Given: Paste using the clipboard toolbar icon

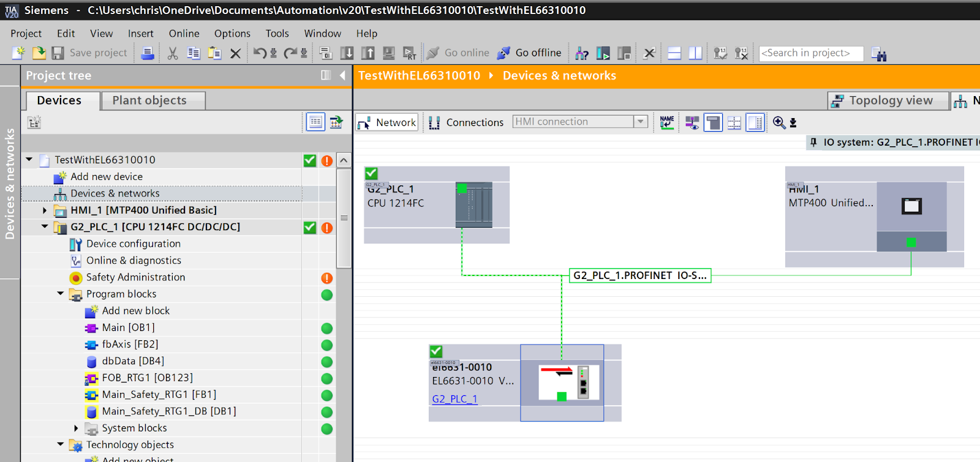Looking at the screenshot, I should [x=214, y=53].
